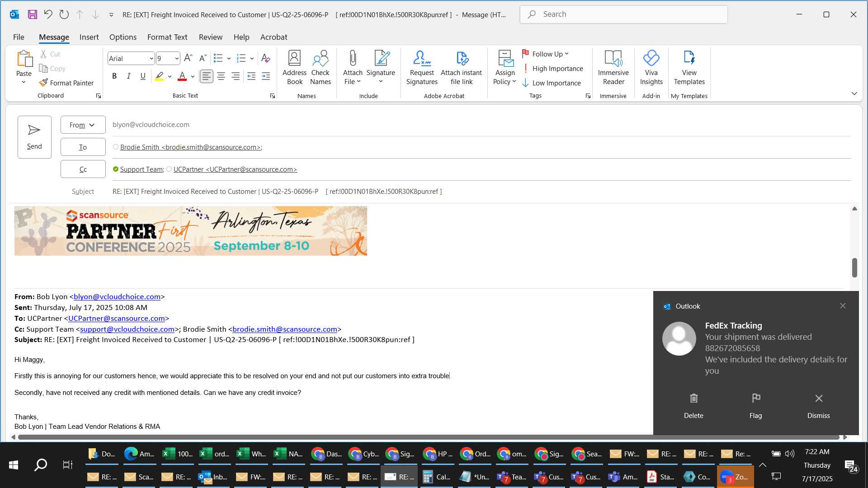Send the email message
Viewport: 868px width, 488px height.
click(x=34, y=137)
